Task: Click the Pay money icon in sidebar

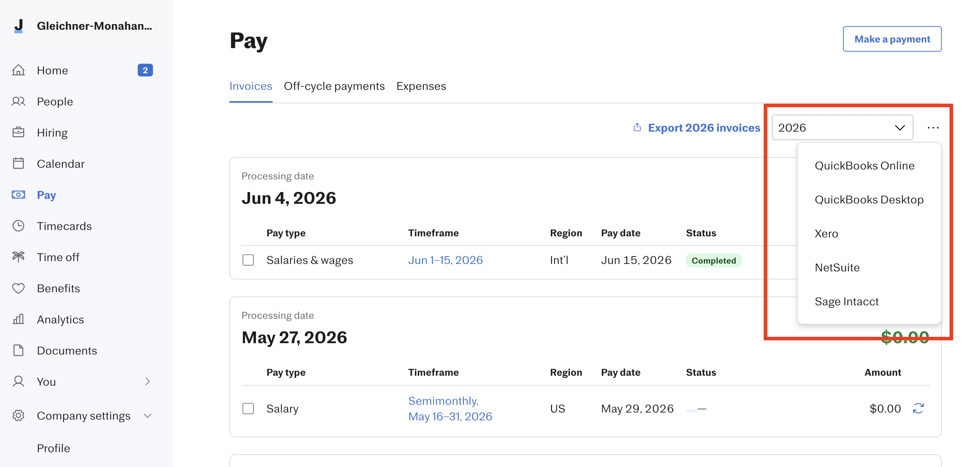Action: point(18,195)
